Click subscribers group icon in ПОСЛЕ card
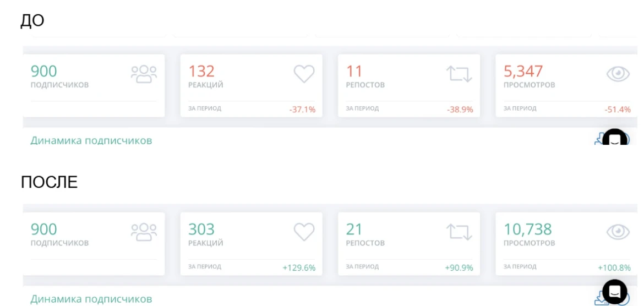This screenshot has width=644, height=306. 144,232
